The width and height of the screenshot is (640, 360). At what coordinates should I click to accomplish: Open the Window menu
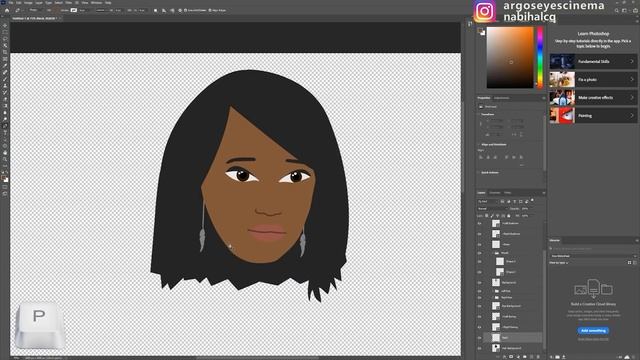coord(96,2)
